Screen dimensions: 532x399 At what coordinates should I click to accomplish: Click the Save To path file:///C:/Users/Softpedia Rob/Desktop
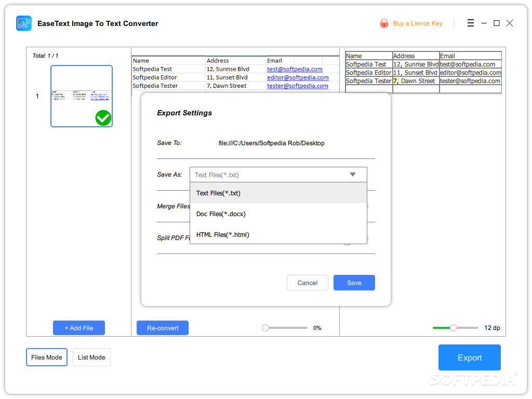click(x=271, y=143)
